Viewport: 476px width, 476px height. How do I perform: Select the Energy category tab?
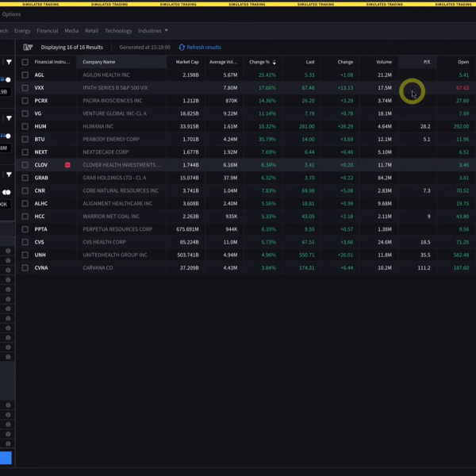22,31
